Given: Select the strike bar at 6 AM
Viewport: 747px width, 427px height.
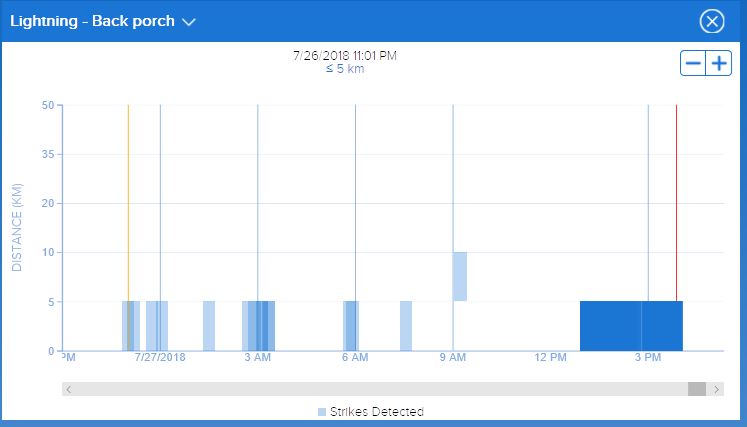Looking at the screenshot, I should (x=351, y=326).
